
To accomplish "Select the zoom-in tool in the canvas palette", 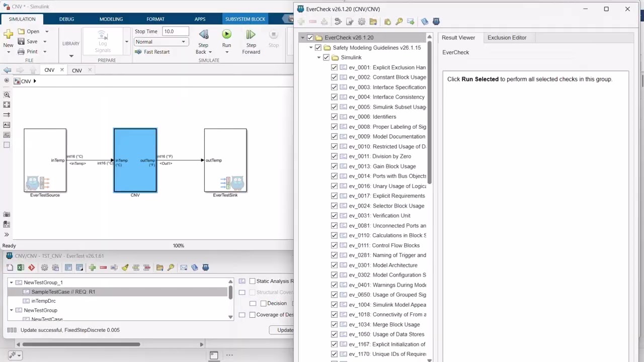I will point(7,95).
